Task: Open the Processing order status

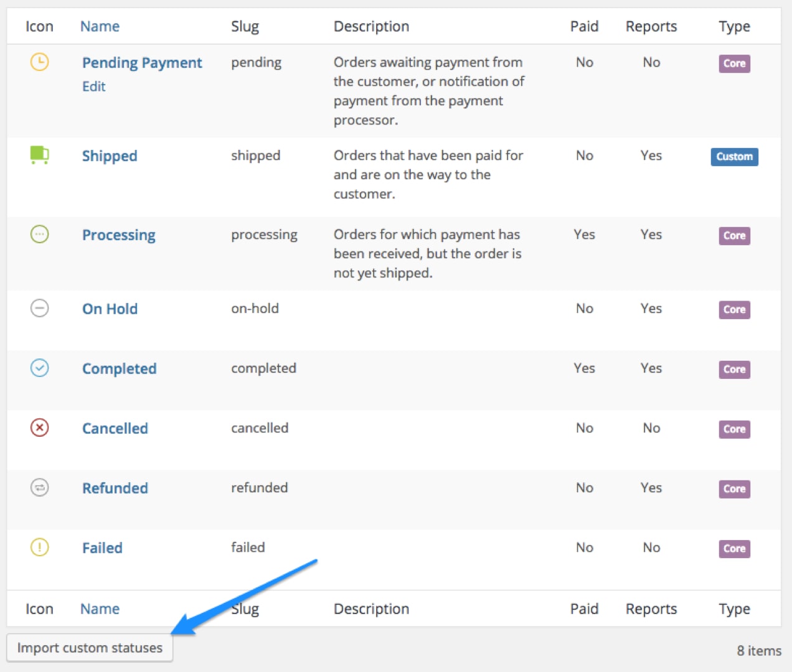Action: [119, 235]
